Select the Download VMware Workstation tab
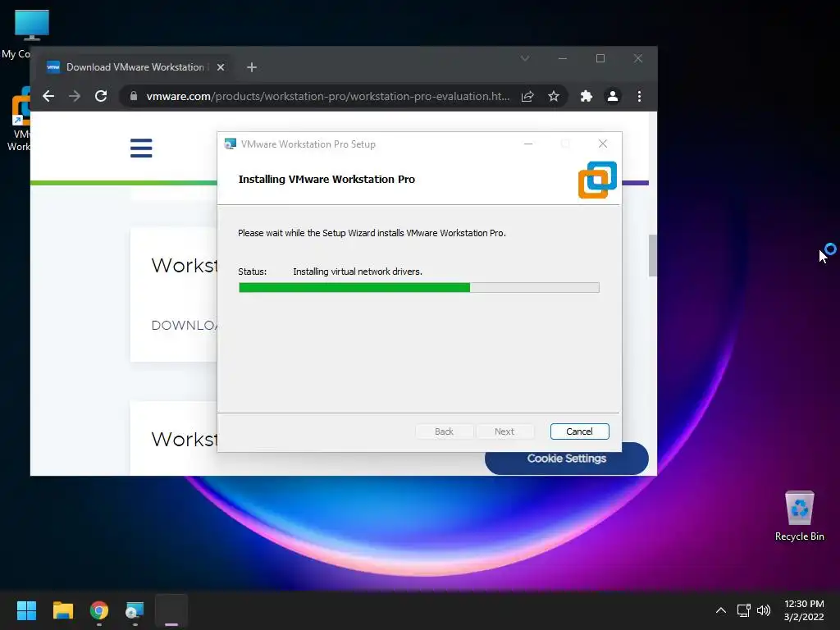The width and height of the screenshot is (840, 630). 135,67
